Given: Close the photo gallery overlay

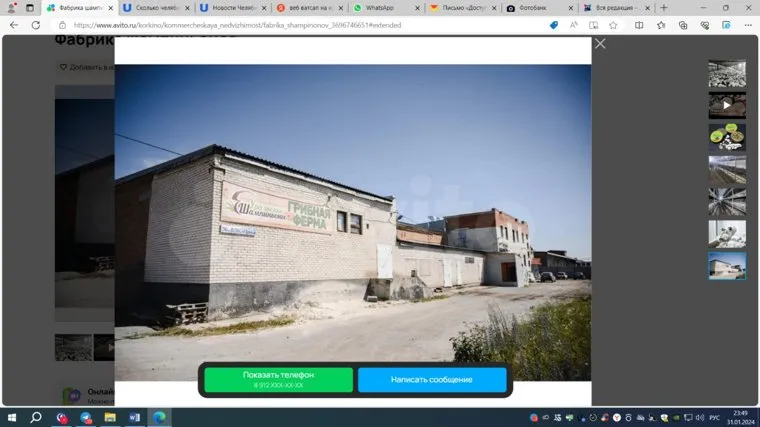Looking at the screenshot, I should 600,44.
